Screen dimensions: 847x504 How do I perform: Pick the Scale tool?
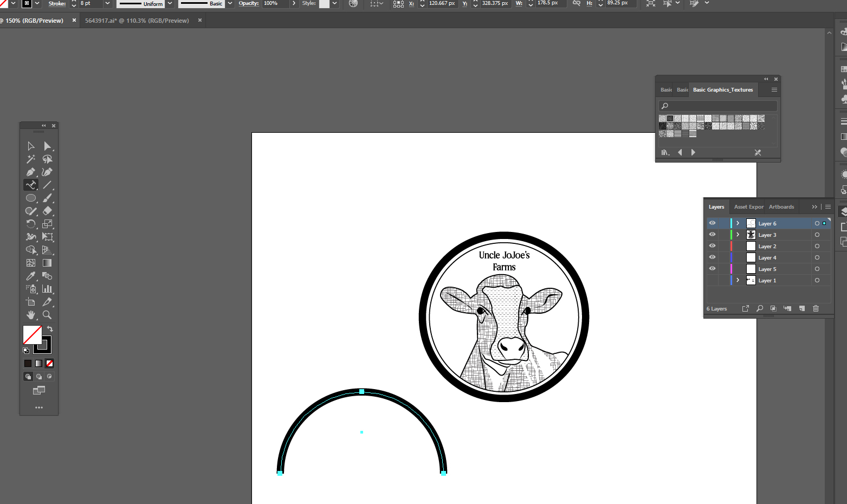point(48,224)
